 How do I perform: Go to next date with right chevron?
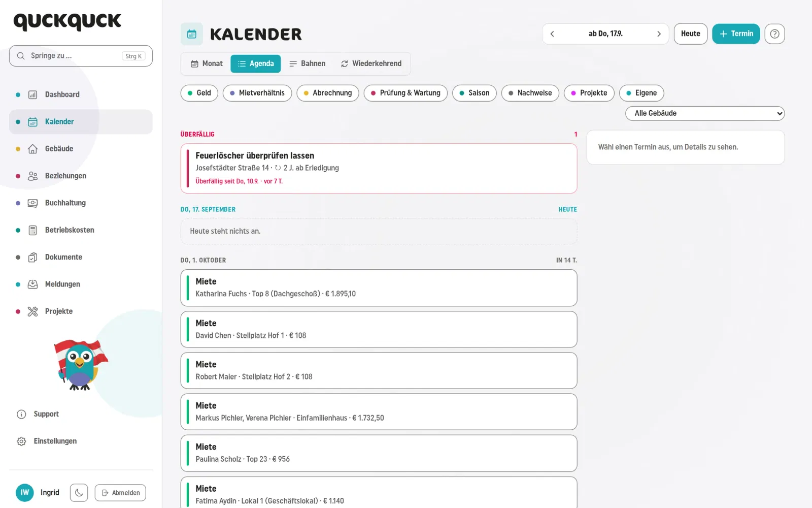coord(659,34)
